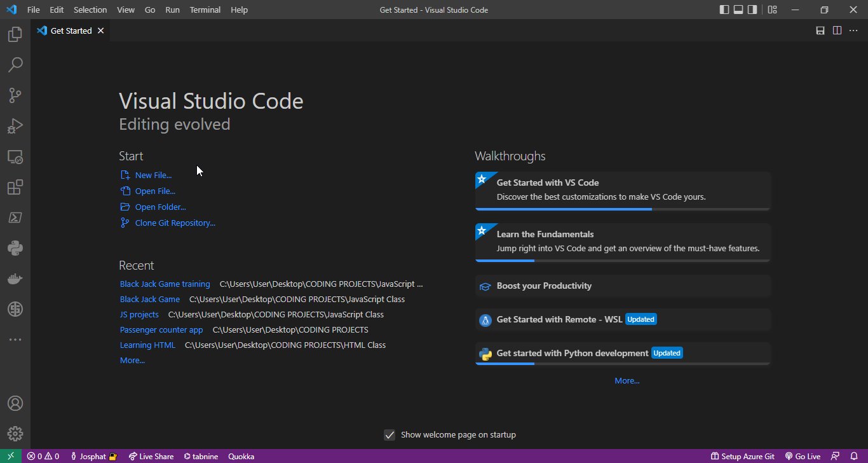Screen dimensions: 868x463
Task: Click the save icon in editor toolbar
Action: pyautogui.click(x=820, y=31)
